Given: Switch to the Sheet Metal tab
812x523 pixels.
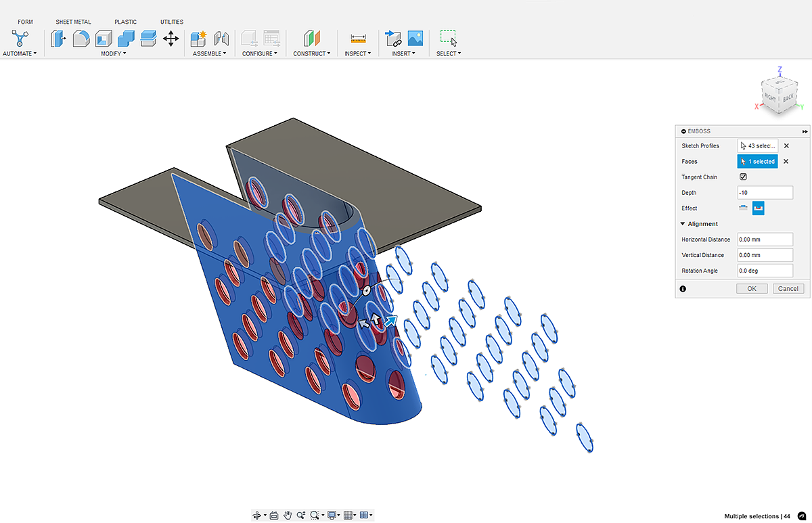Looking at the screenshot, I should coord(73,22).
